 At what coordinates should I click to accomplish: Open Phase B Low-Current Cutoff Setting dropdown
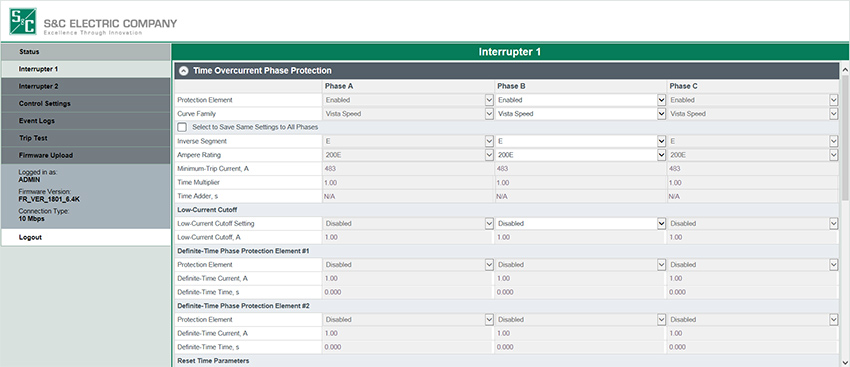click(x=581, y=223)
